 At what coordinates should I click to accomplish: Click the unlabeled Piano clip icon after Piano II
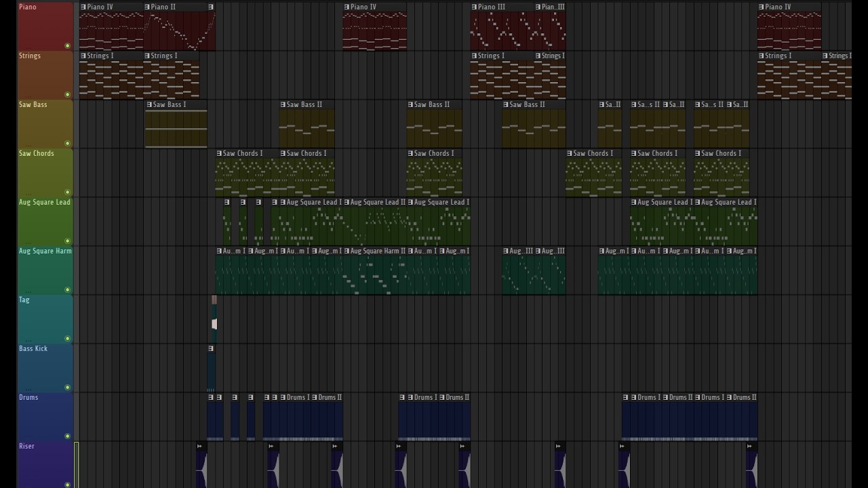point(211,7)
